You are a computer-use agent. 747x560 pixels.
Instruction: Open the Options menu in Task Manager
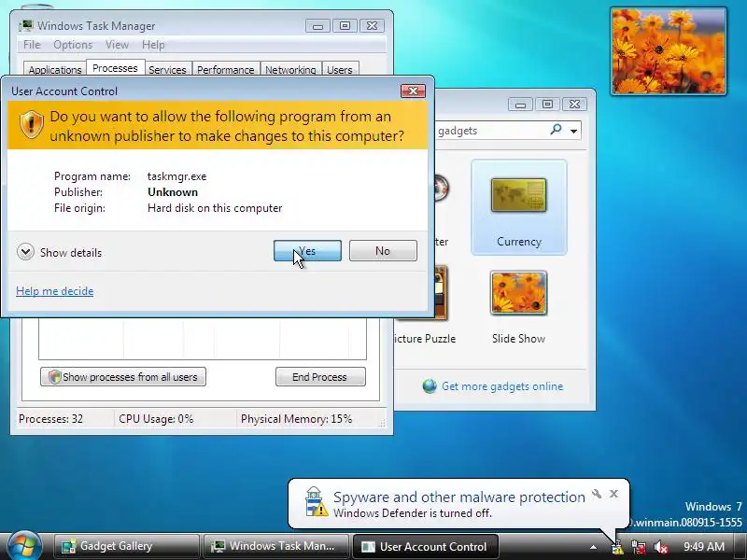pyautogui.click(x=73, y=45)
